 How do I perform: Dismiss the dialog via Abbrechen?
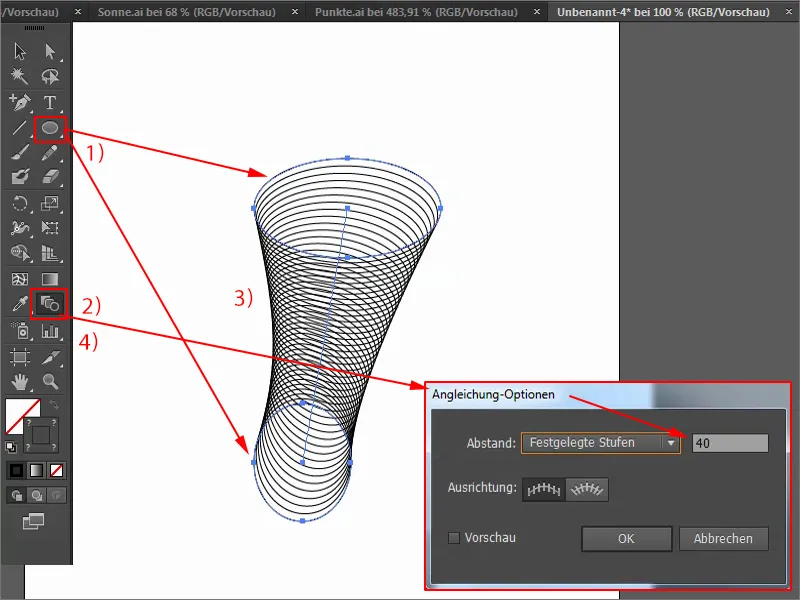[x=723, y=538]
